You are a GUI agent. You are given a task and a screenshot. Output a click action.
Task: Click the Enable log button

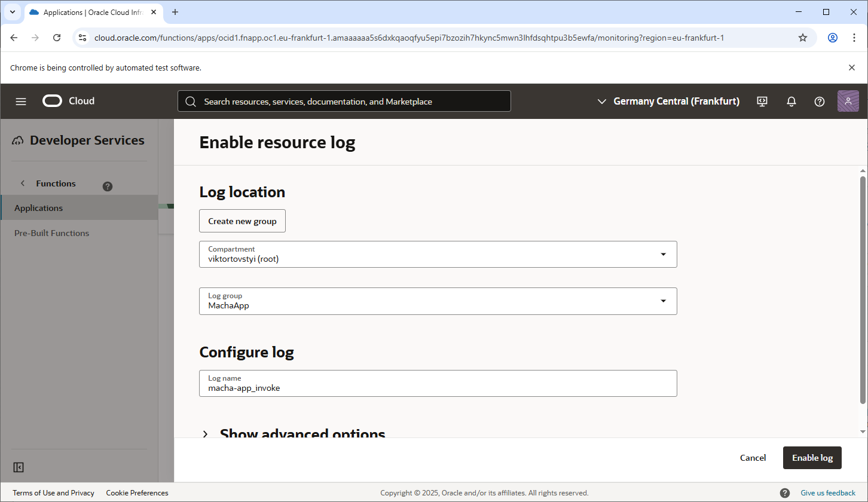click(812, 458)
